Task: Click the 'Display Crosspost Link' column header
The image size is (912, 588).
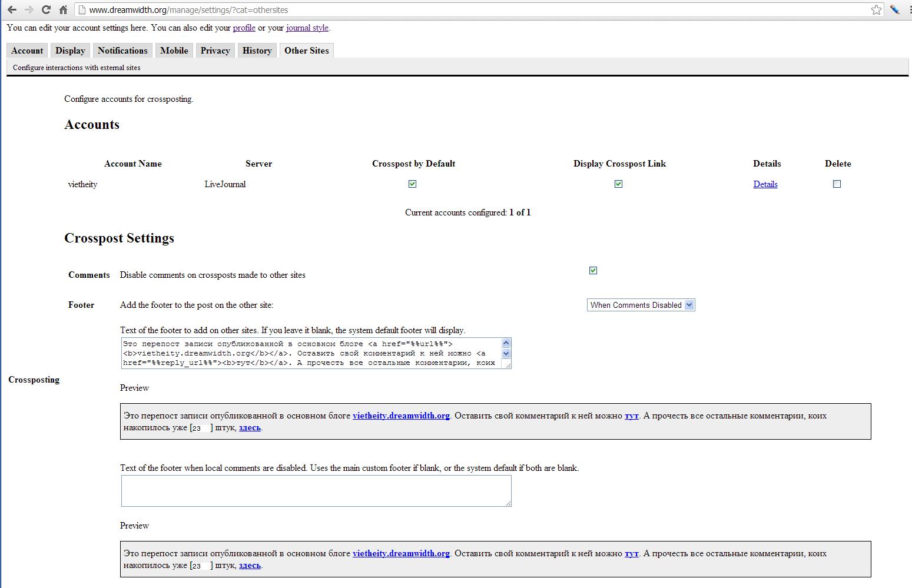Action: point(620,164)
